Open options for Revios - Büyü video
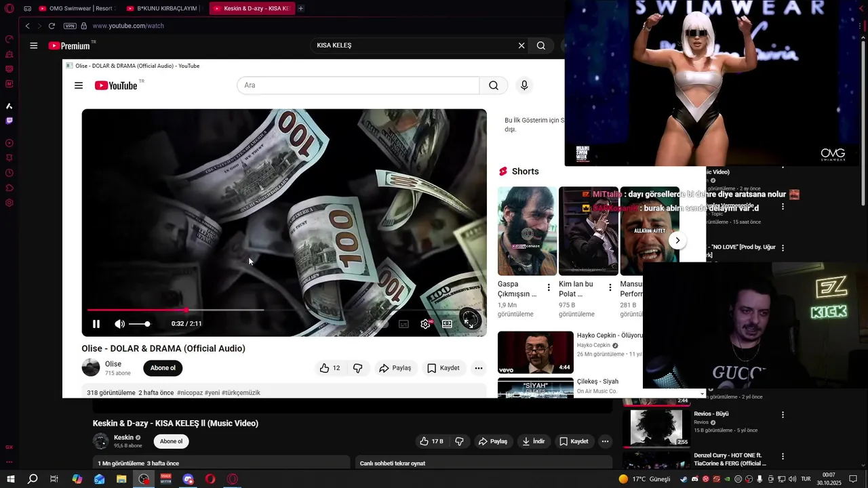Viewport: 868px width, 488px height. click(783, 415)
